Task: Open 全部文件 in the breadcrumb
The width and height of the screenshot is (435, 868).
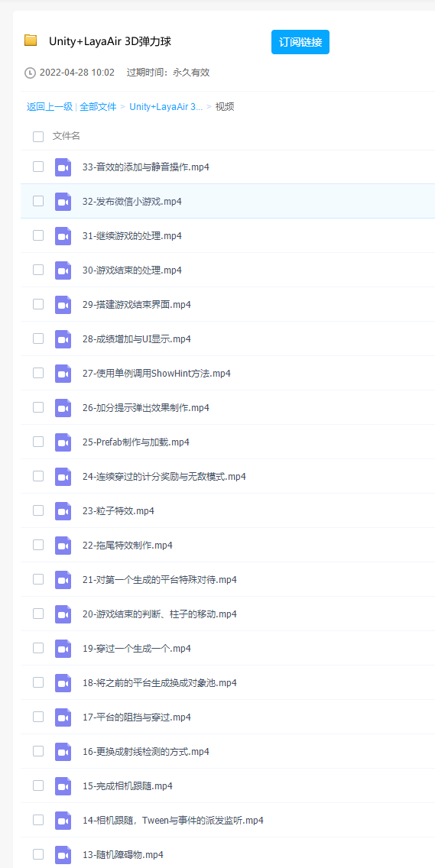Action: point(98,107)
